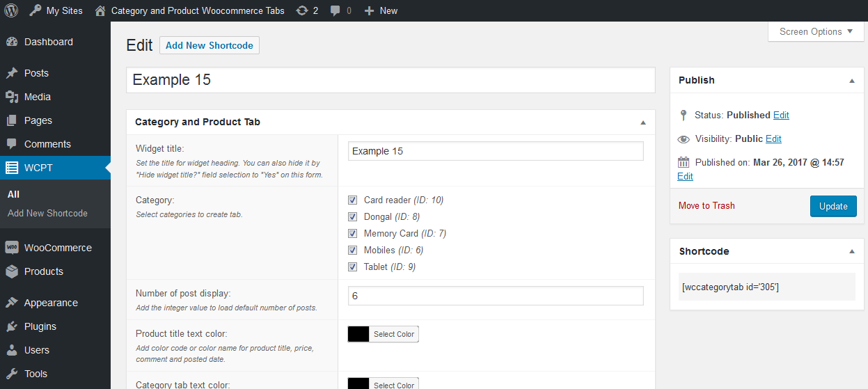
Task: Click the WCPT list icon
Action: (x=12, y=168)
